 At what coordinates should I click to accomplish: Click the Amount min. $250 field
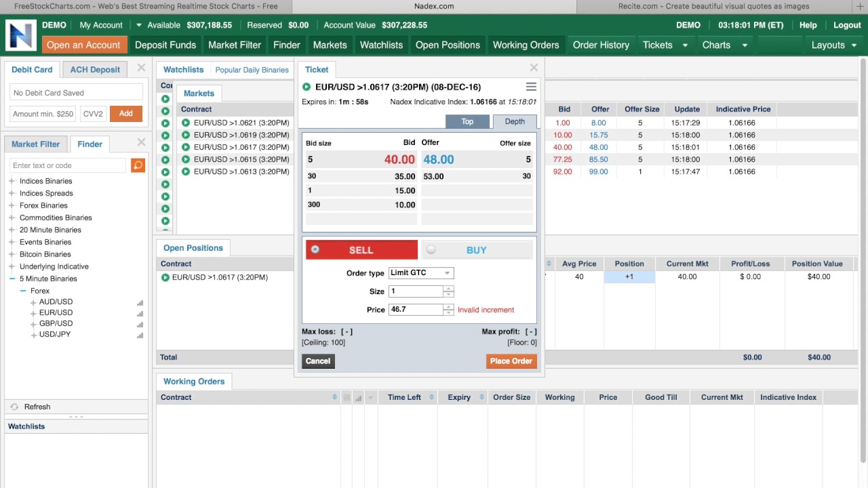pos(43,114)
